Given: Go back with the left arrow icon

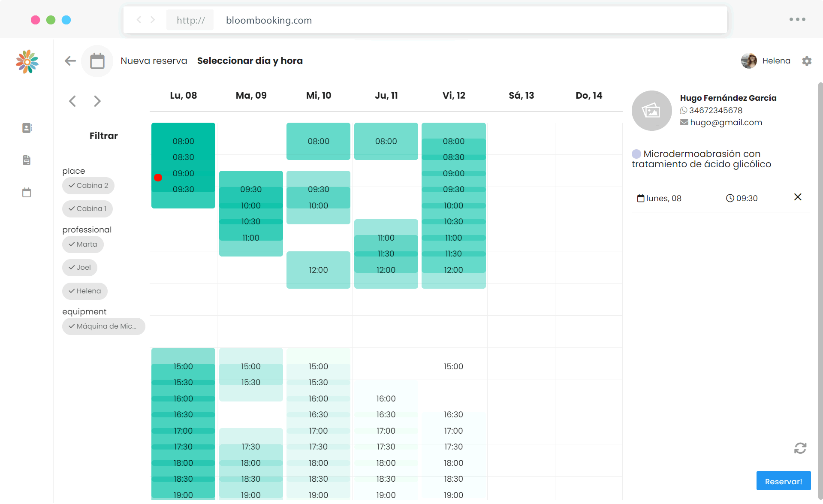Looking at the screenshot, I should (70, 61).
